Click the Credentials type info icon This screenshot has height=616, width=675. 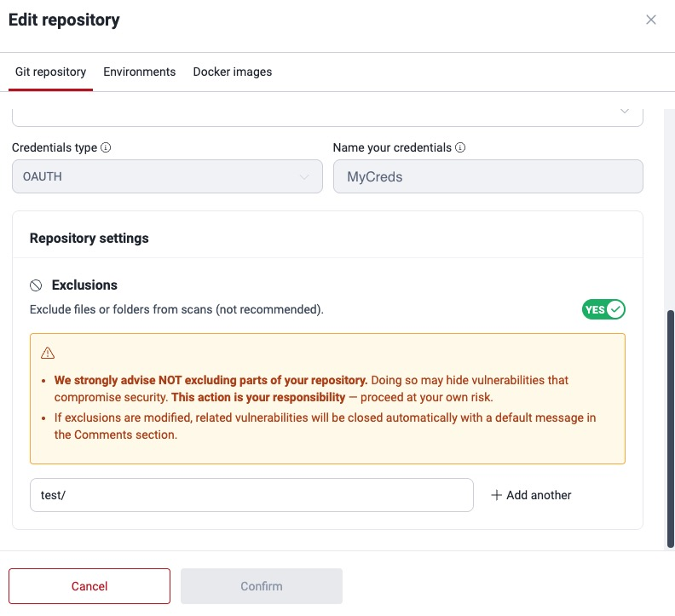coord(106,147)
